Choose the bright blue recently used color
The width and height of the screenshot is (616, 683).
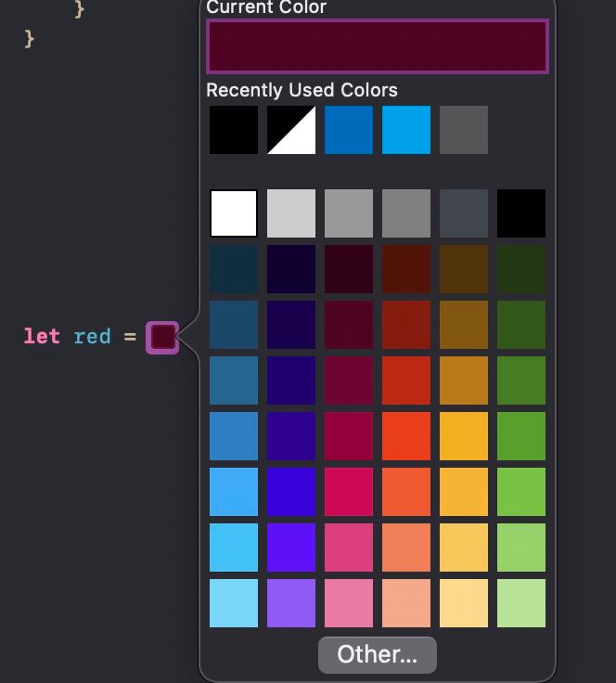click(406, 130)
